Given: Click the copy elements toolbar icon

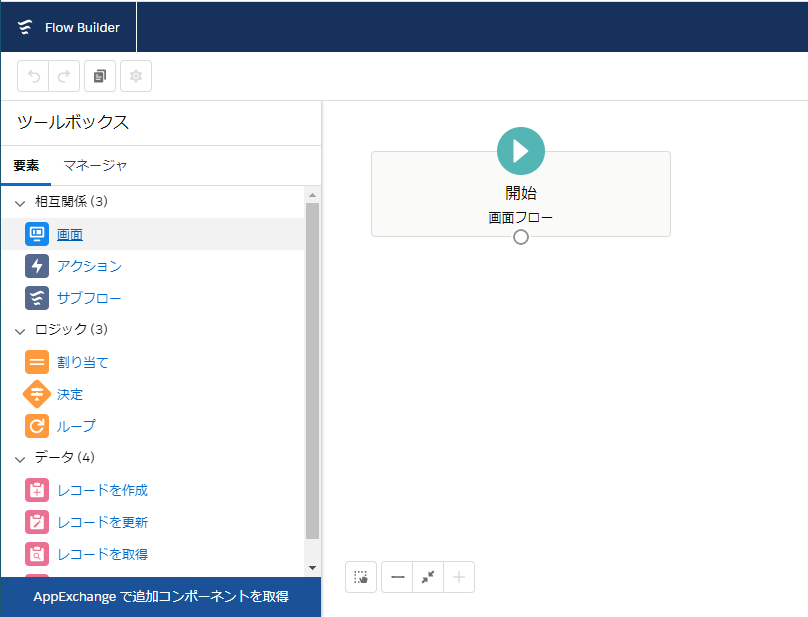Looking at the screenshot, I should (100, 76).
